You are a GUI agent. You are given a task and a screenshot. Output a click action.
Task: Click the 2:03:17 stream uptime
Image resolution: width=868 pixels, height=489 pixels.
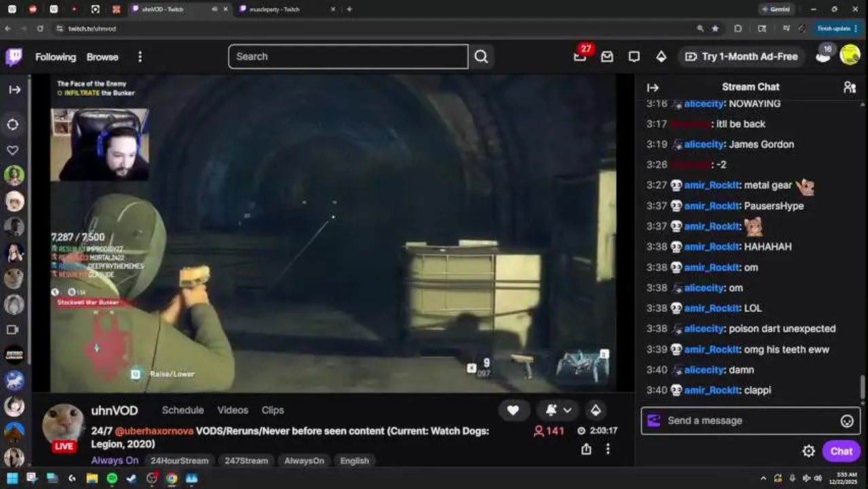coord(598,431)
